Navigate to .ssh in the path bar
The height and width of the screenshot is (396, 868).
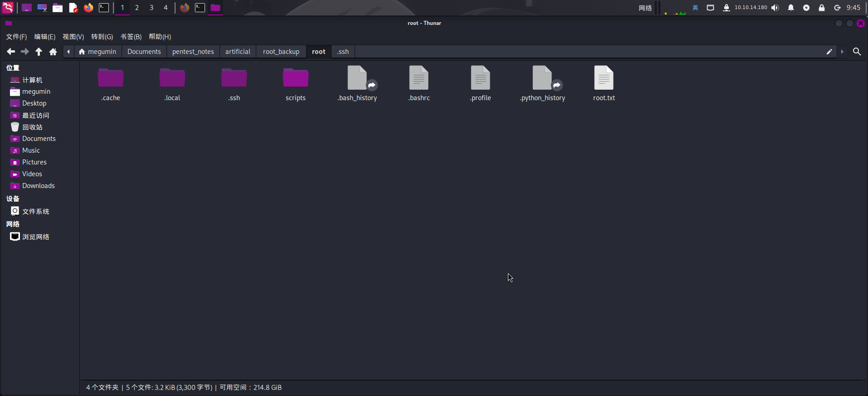[x=343, y=52]
